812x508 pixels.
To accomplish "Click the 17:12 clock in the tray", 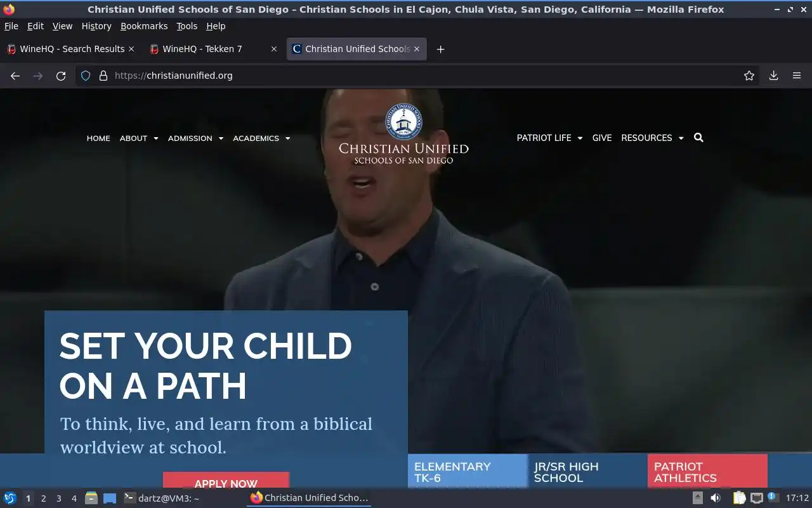I will coord(797,498).
